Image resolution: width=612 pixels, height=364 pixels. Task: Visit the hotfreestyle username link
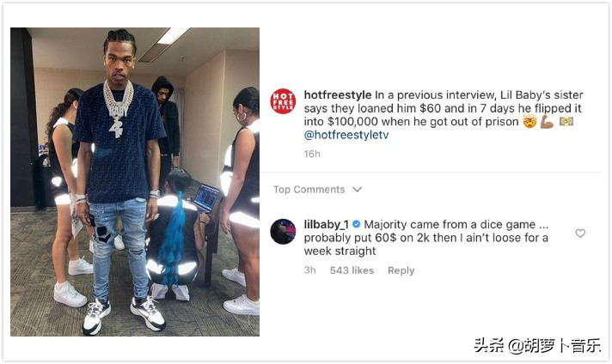338,94
